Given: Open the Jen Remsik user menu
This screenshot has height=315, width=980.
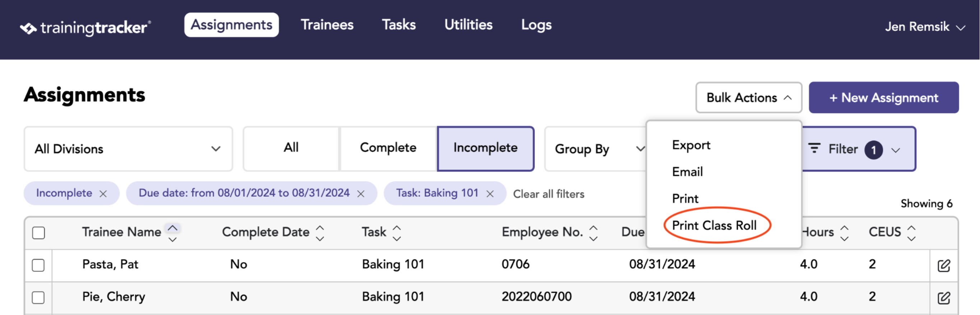Looking at the screenshot, I should point(925,27).
